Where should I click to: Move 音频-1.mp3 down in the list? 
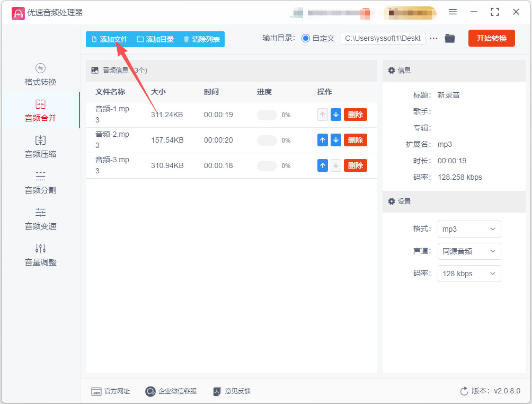pos(335,115)
